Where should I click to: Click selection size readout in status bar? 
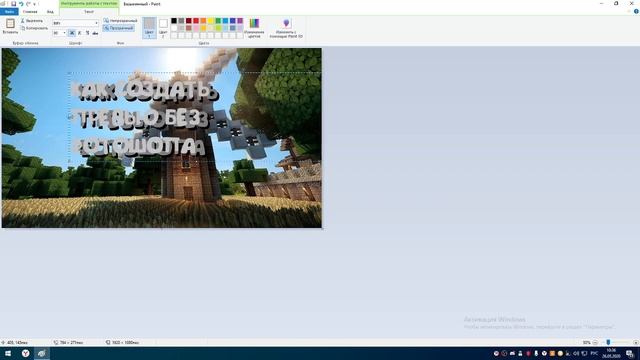pos(69,342)
